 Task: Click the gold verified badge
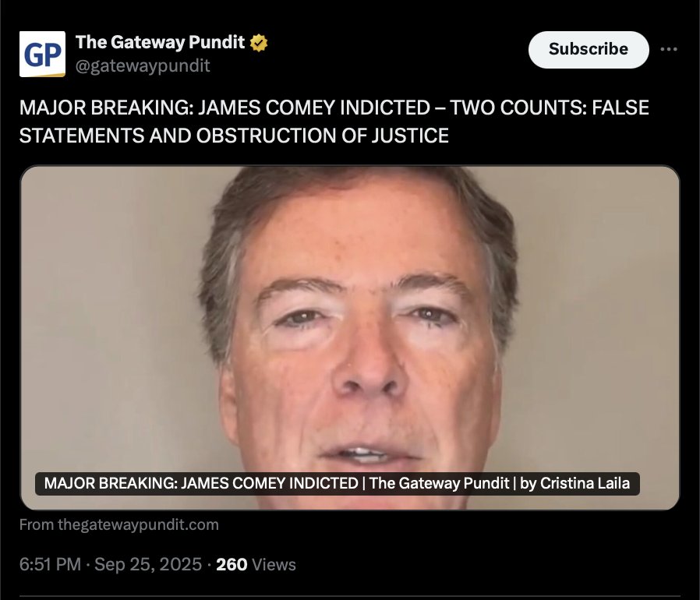coord(259,43)
